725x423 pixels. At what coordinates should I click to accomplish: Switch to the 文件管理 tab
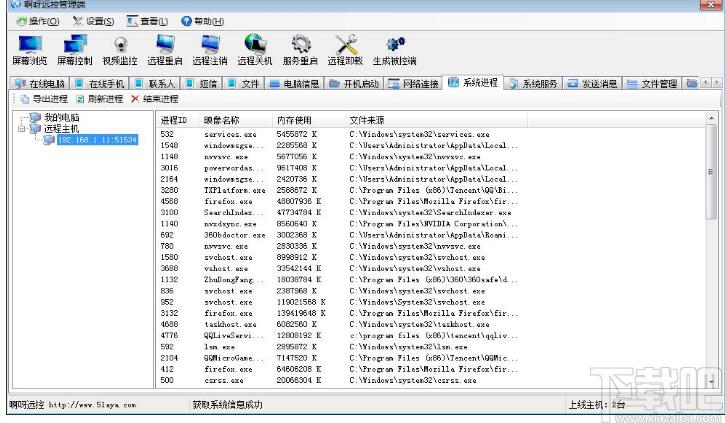[652, 84]
